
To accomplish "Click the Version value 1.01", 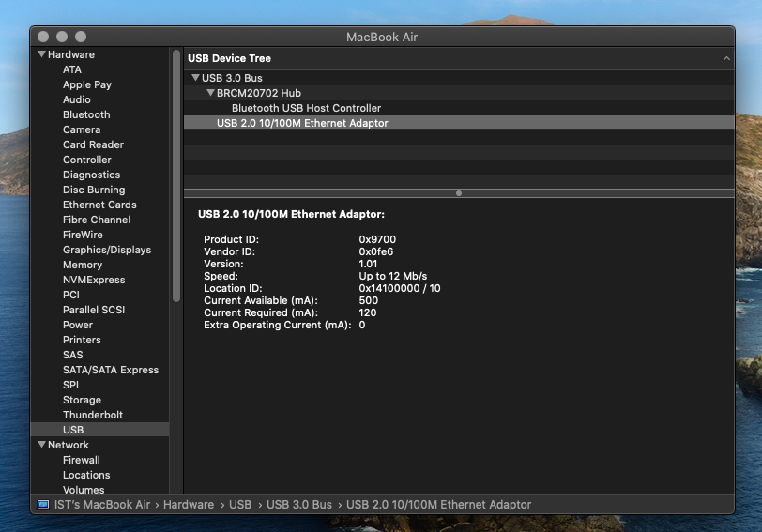I will pos(368,264).
